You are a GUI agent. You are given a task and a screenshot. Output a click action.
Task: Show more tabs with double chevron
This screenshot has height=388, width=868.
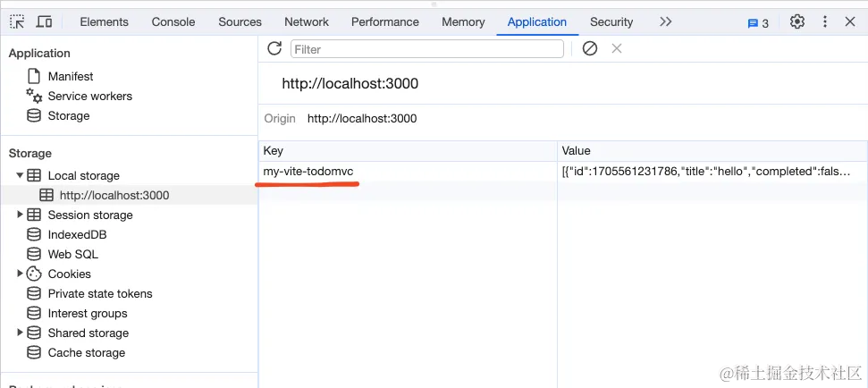point(666,22)
